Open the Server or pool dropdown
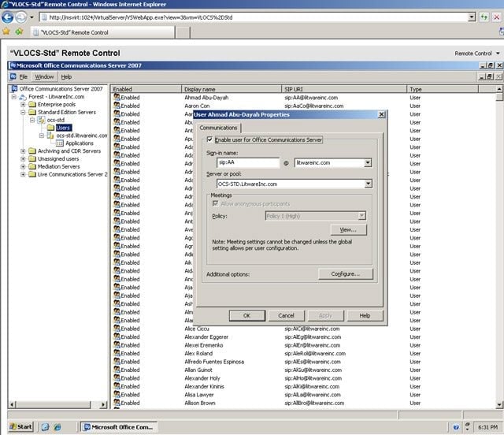Viewport: 504px width, 435px height. click(368, 184)
